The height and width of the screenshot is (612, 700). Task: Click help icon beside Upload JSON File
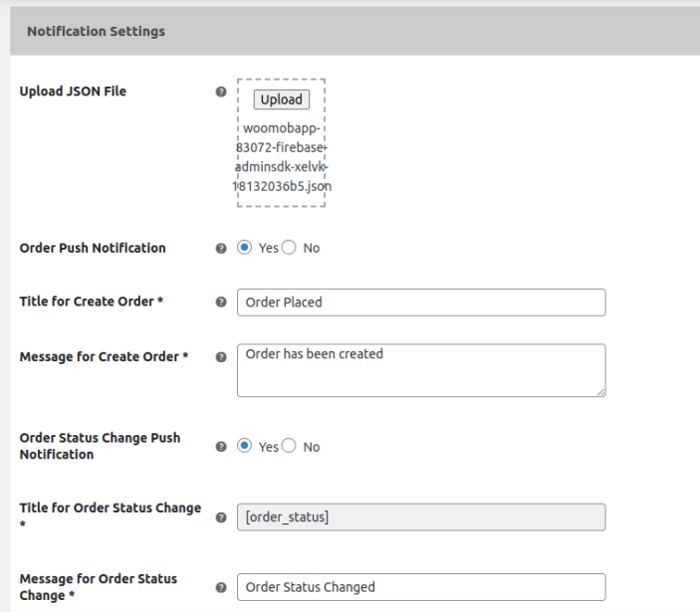221,93
